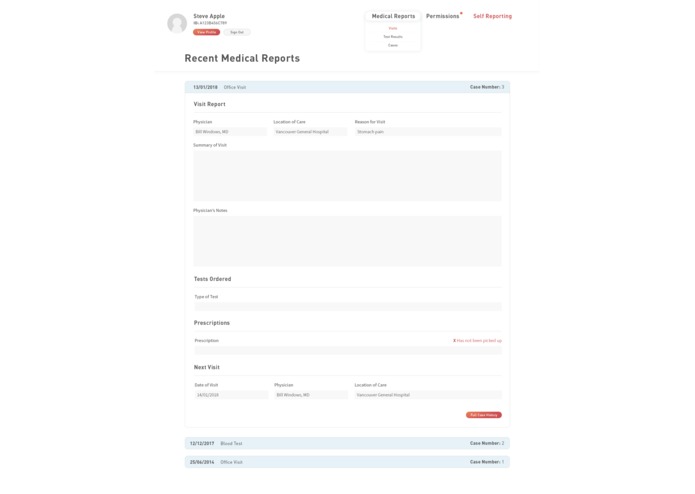The width and height of the screenshot is (695, 494).
Task: Click the Type of Test field
Action: click(x=348, y=307)
